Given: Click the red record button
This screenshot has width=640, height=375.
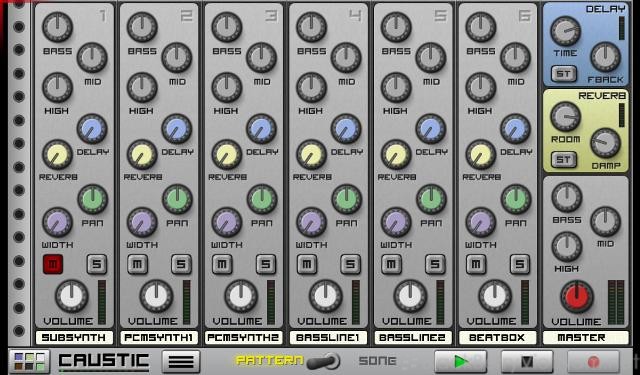Looking at the screenshot, I should pos(593,361).
